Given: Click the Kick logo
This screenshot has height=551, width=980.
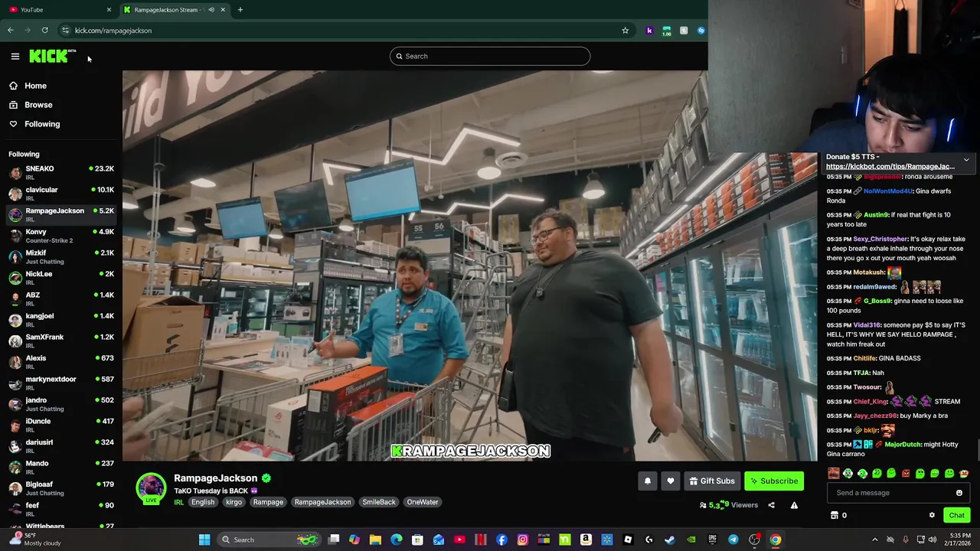Looking at the screenshot, I should point(52,56).
